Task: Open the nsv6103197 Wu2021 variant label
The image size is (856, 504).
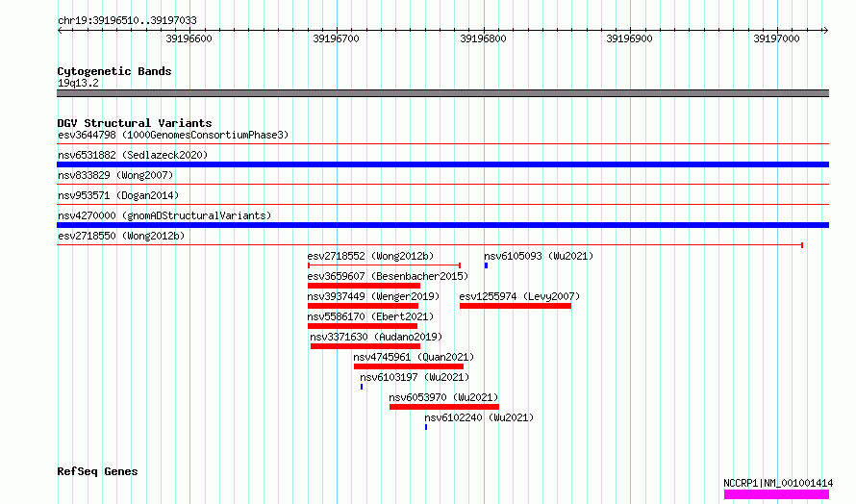Action: click(415, 377)
